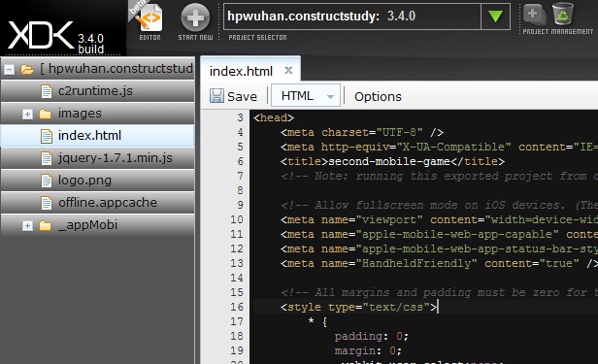This screenshot has height=364, width=598.
Task: Collapse the hpwuhan.constructstudy root folder
Action: (9, 69)
